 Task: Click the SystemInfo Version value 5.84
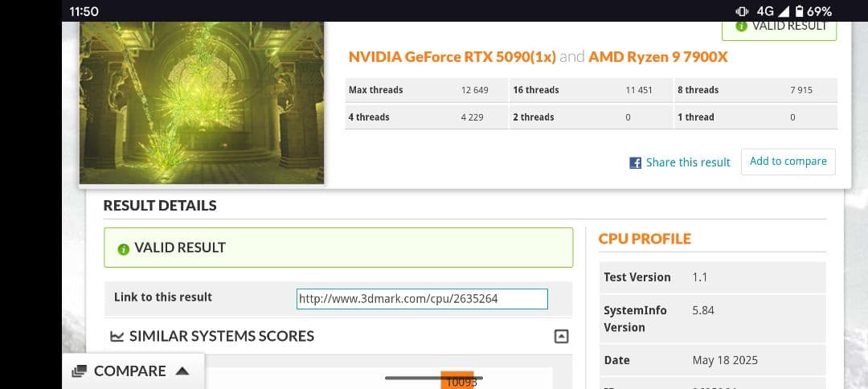click(703, 310)
